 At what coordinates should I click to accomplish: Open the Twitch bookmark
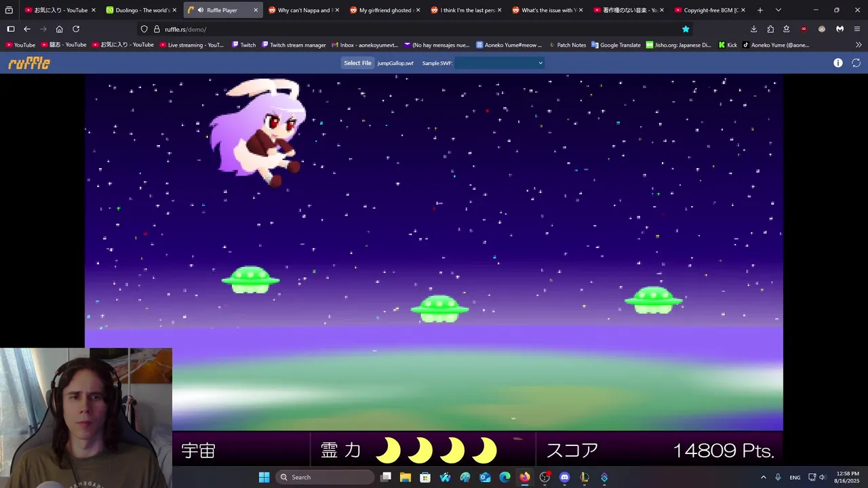point(243,45)
